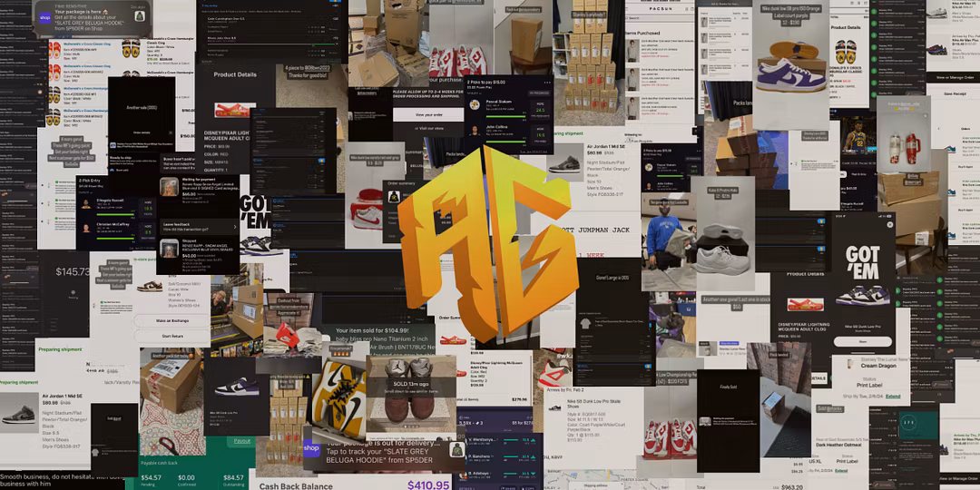Open the hoodie thumbnail in the 'Your package is here' notification
This screenshot has height=490, width=980.
click(140, 15)
